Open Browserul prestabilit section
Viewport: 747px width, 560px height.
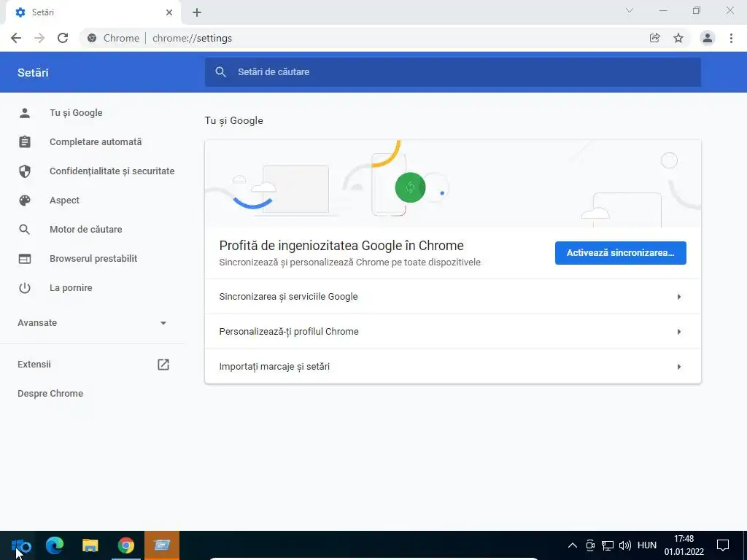pyautogui.click(x=93, y=259)
